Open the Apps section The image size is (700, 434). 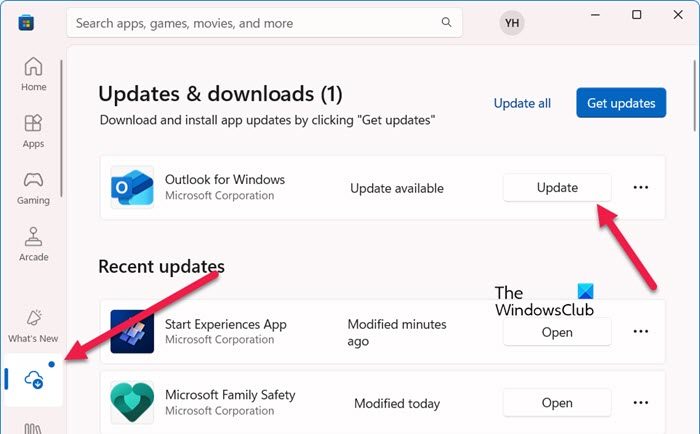[33, 131]
